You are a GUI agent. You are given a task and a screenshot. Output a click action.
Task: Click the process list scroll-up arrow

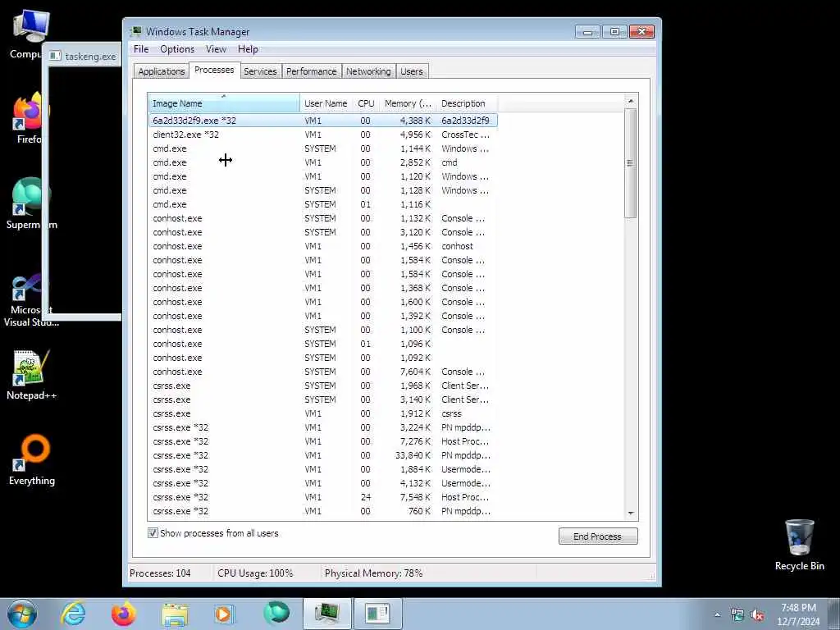[x=631, y=101]
